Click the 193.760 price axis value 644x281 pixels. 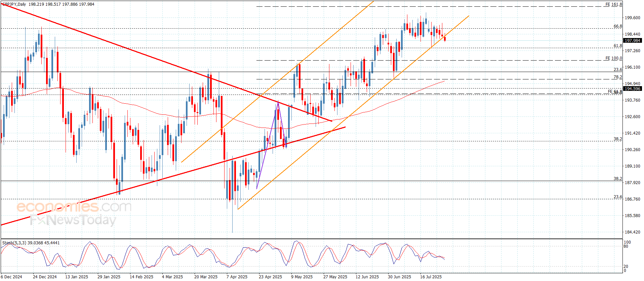(632, 100)
